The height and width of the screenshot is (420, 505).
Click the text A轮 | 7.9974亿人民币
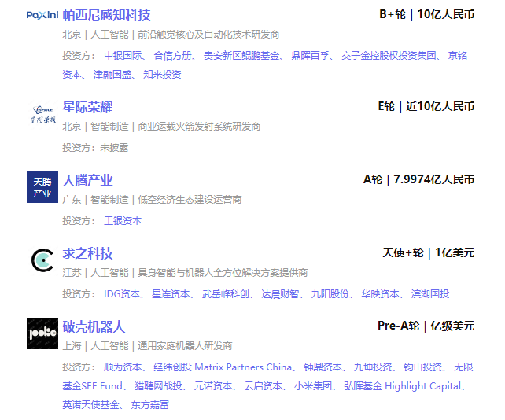click(x=419, y=180)
